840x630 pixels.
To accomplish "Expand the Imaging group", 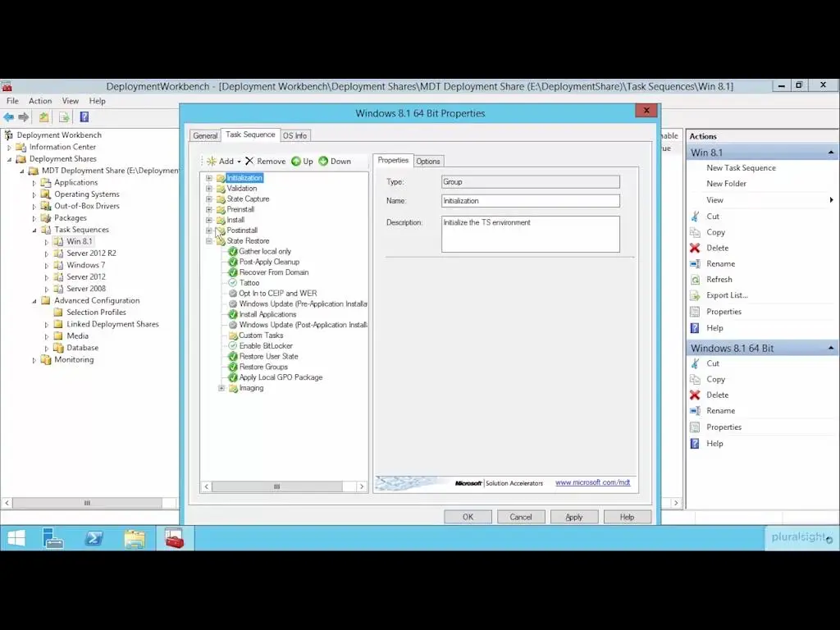I will (221, 388).
